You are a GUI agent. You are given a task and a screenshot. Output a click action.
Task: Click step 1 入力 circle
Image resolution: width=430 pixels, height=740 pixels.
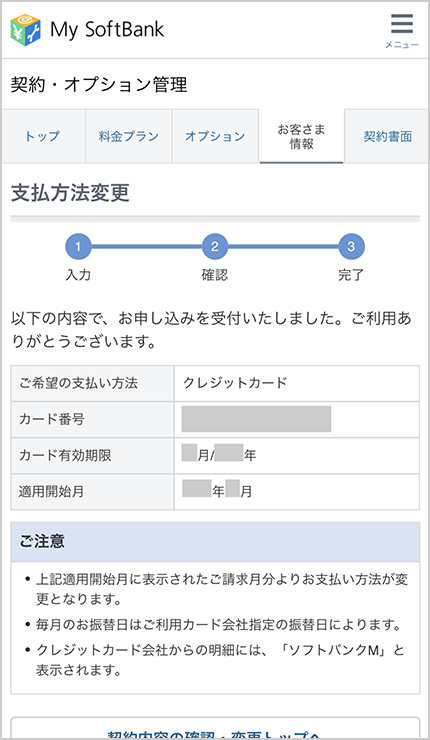point(78,246)
